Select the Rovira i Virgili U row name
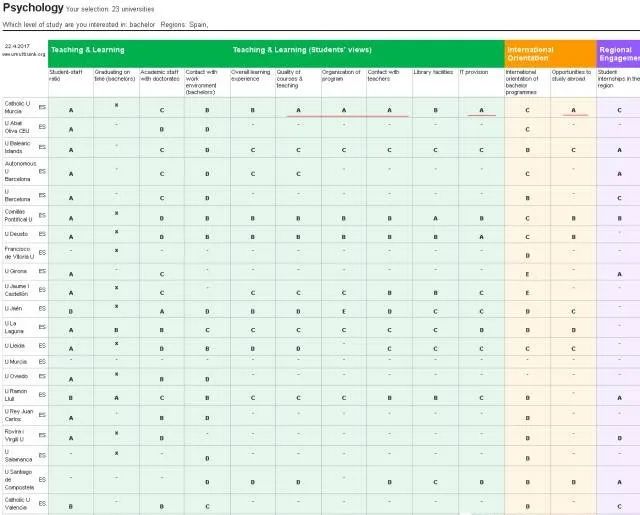The width and height of the screenshot is (640, 515). click(14, 435)
